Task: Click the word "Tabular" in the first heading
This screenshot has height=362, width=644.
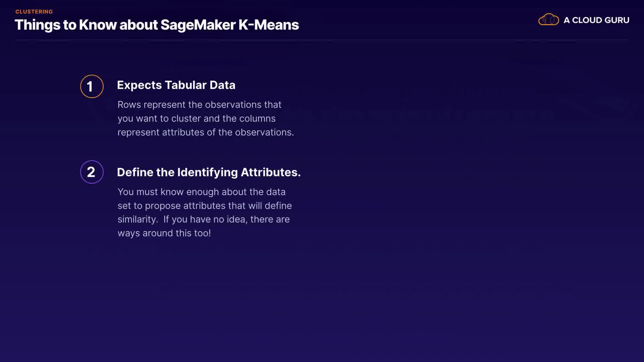Action: (x=185, y=85)
